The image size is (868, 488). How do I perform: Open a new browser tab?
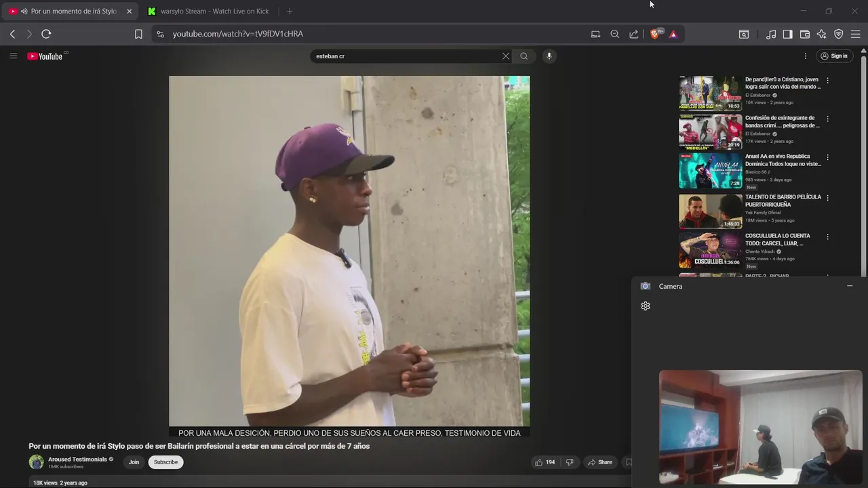tap(290, 12)
